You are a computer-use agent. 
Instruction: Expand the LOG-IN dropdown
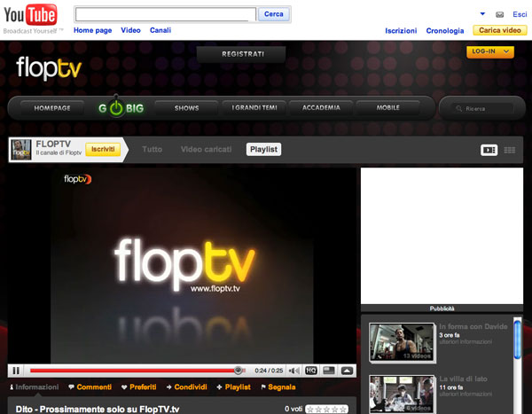(490, 51)
